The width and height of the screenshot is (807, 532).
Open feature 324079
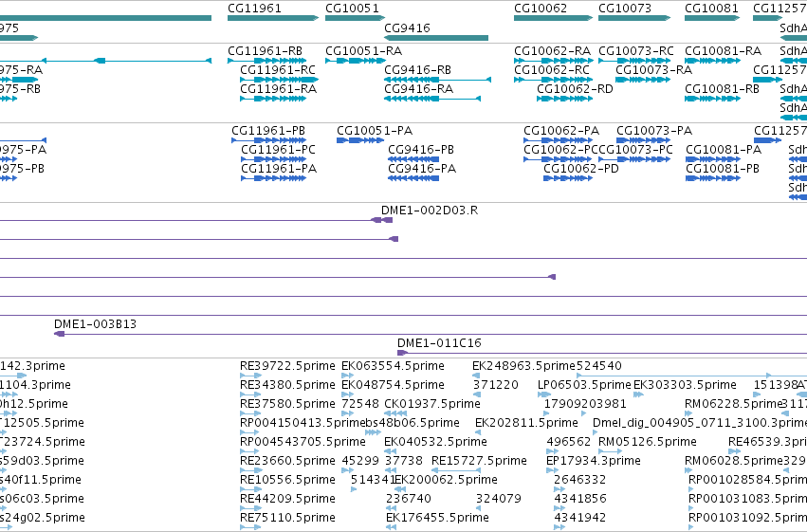(x=498, y=499)
